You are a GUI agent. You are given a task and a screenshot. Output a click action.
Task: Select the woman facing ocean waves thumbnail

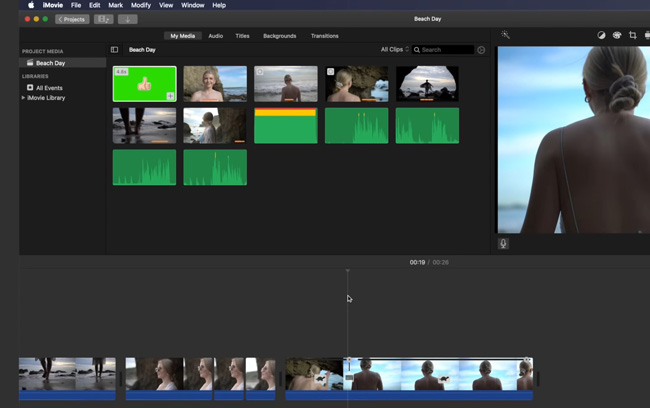click(286, 84)
